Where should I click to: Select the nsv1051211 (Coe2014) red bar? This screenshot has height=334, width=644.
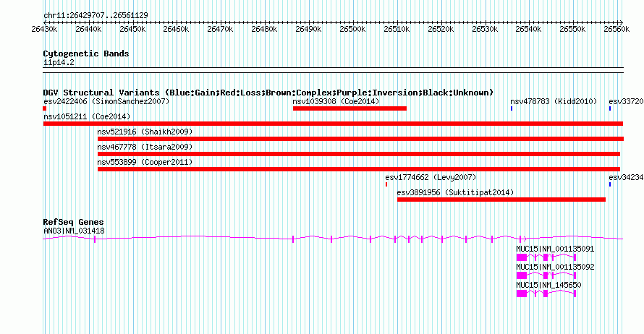click(x=333, y=124)
